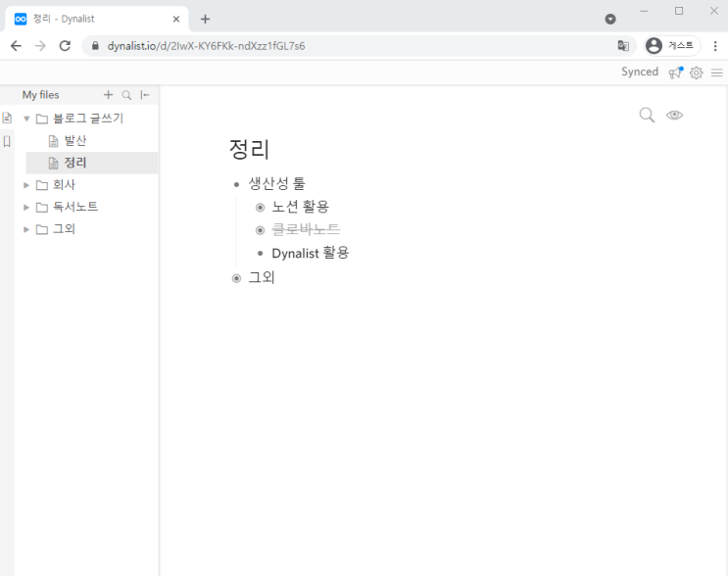
Task: Expand the 그외 folder arrow in sidebar
Action: tap(26, 229)
